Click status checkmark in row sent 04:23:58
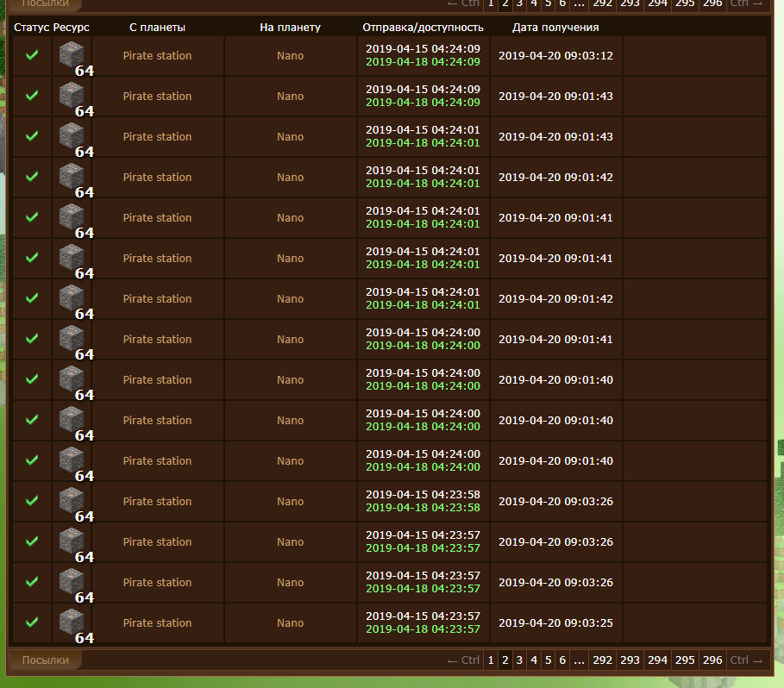The image size is (784, 688). (x=32, y=501)
